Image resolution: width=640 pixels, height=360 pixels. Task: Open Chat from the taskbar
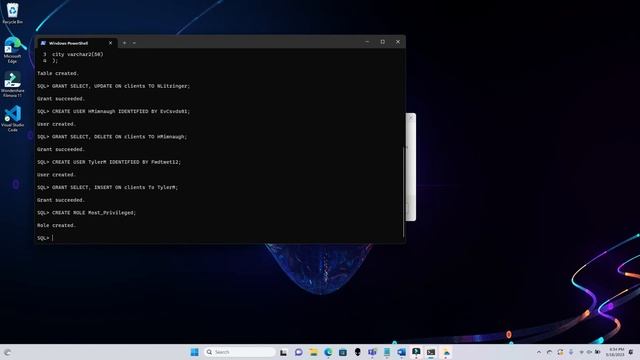point(298,352)
